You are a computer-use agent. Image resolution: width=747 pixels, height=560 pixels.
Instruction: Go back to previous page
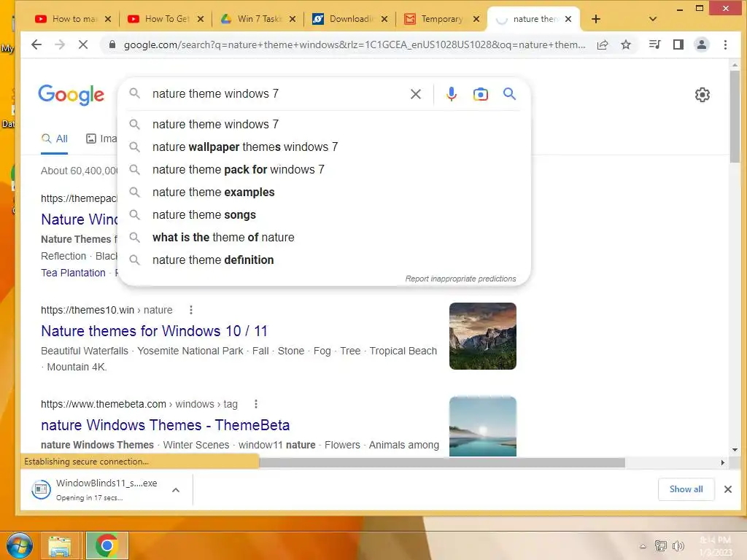[x=36, y=44]
